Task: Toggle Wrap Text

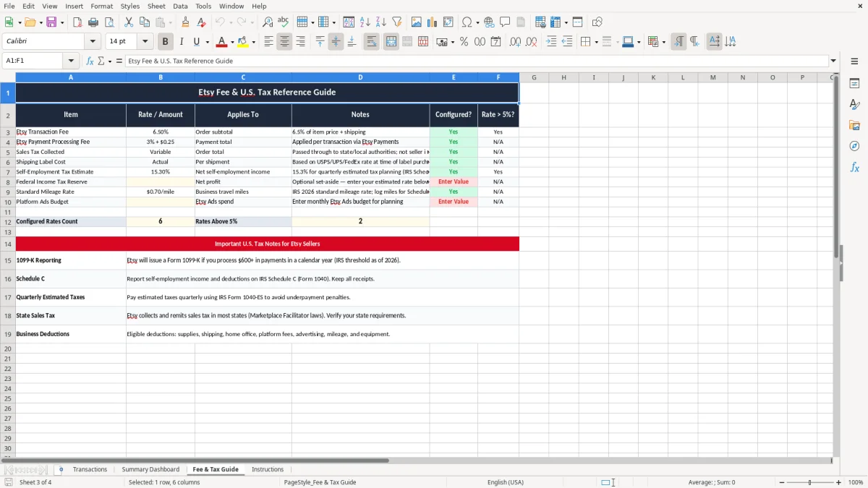Action: tap(372, 42)
